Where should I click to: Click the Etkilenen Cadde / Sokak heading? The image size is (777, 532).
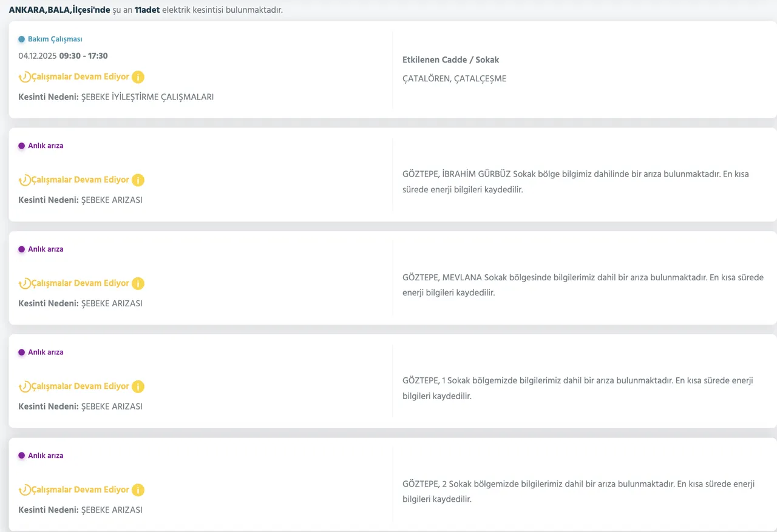(x=450, y=60)
